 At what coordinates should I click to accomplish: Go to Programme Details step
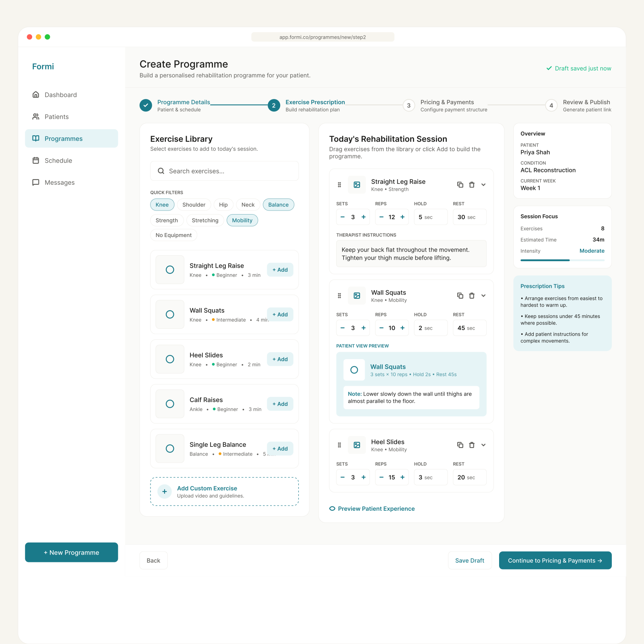(x=175, y=105)
